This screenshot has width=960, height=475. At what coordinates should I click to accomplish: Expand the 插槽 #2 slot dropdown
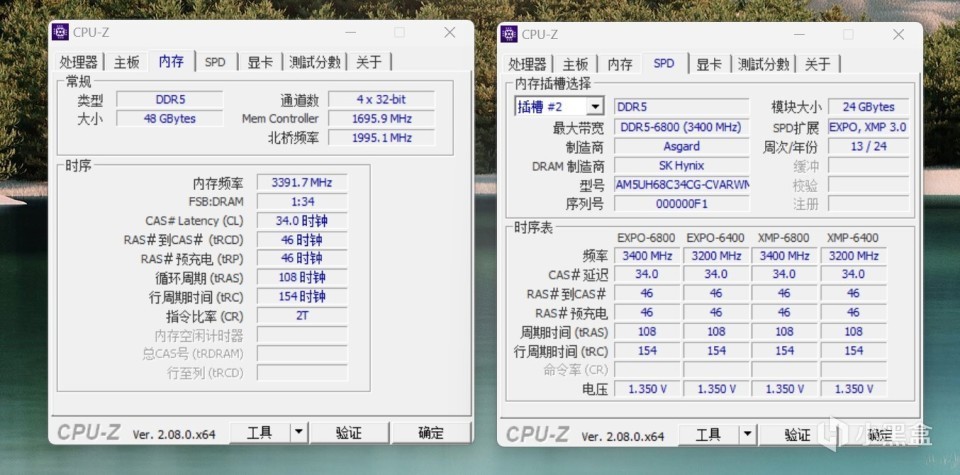coord(594,107)
